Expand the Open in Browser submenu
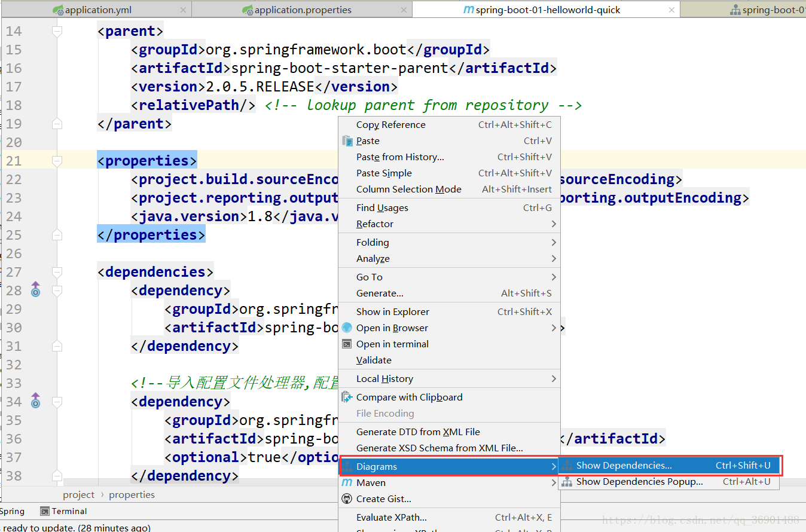 (x=449, y=328)
